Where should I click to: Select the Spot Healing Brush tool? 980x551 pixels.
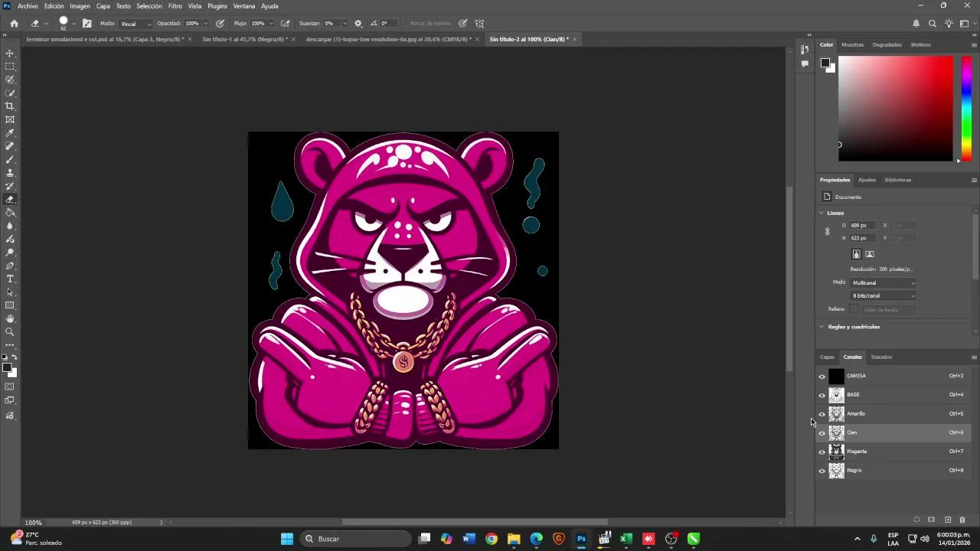click(10, 146)
